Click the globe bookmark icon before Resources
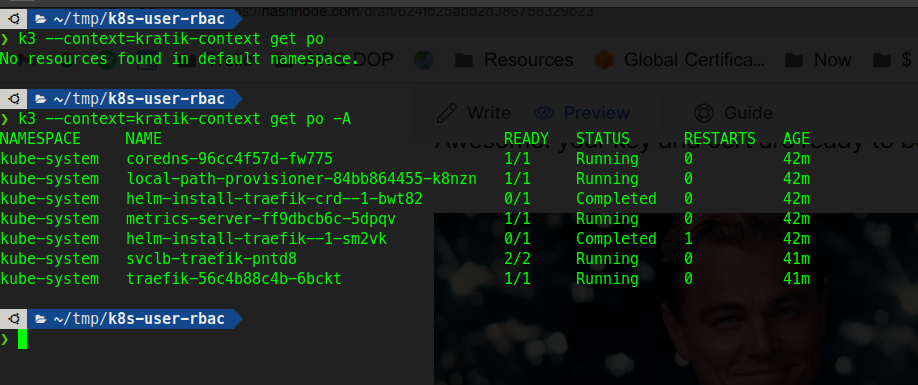Image resolution: width=918 pixels, height=385 pixels. 423,60
